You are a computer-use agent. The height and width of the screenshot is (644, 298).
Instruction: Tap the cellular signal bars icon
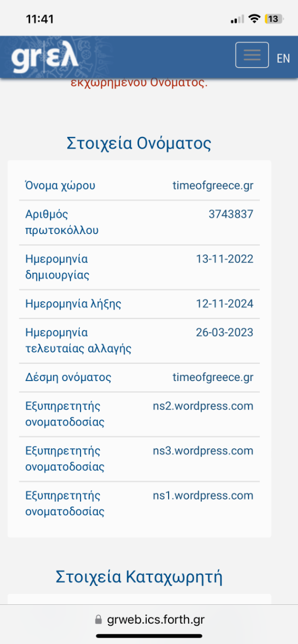237,20
